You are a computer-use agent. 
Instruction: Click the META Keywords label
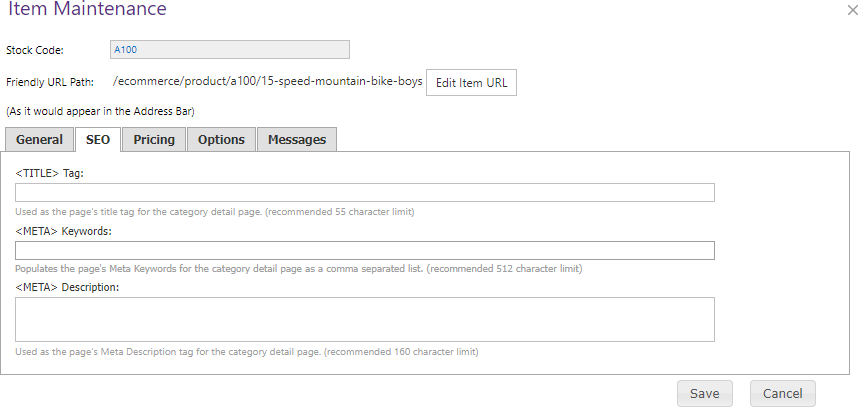[x=63, y=231]
